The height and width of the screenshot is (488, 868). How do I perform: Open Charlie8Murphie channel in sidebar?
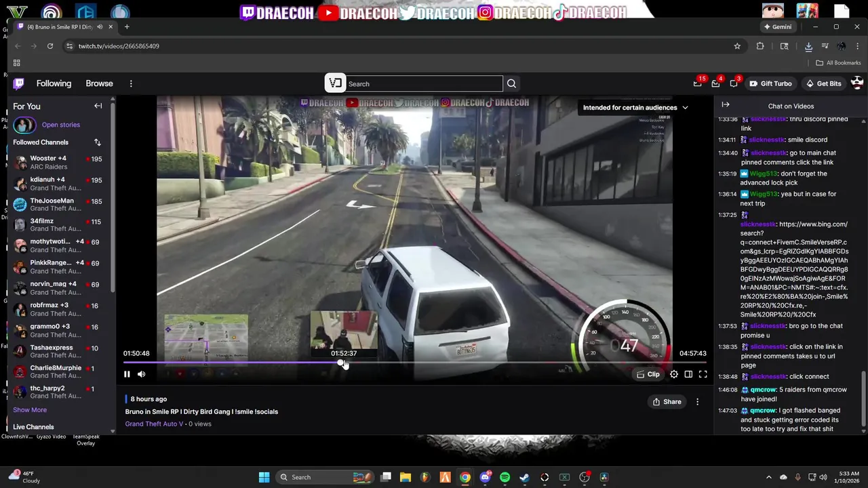pyautogui.click(x=57, y=372)
